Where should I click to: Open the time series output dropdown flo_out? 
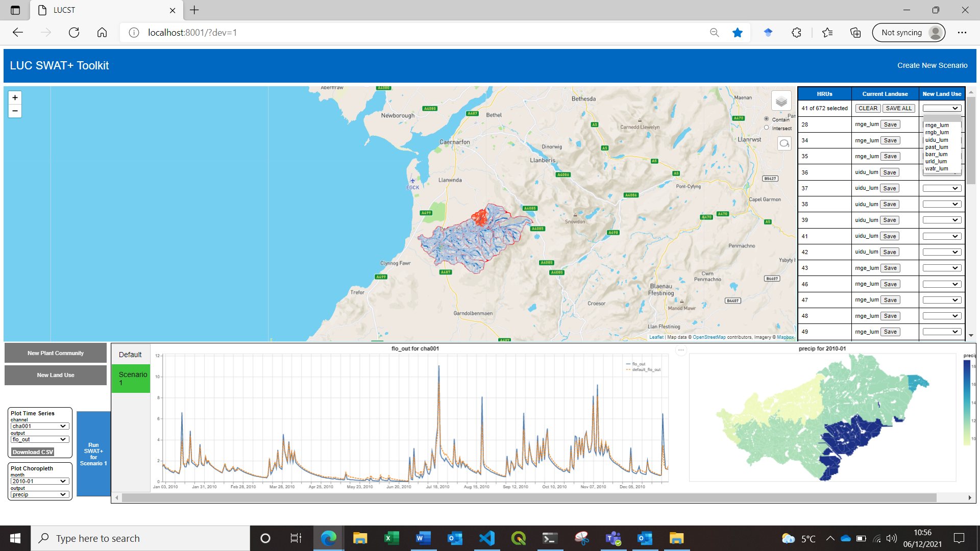39,439
